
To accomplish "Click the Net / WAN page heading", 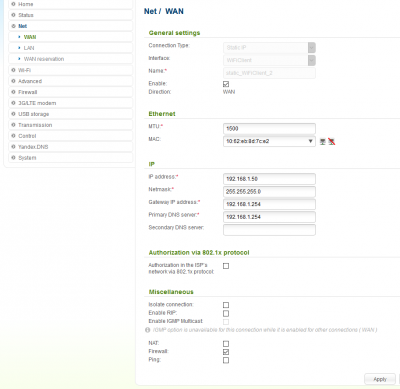I will point(164,11).
